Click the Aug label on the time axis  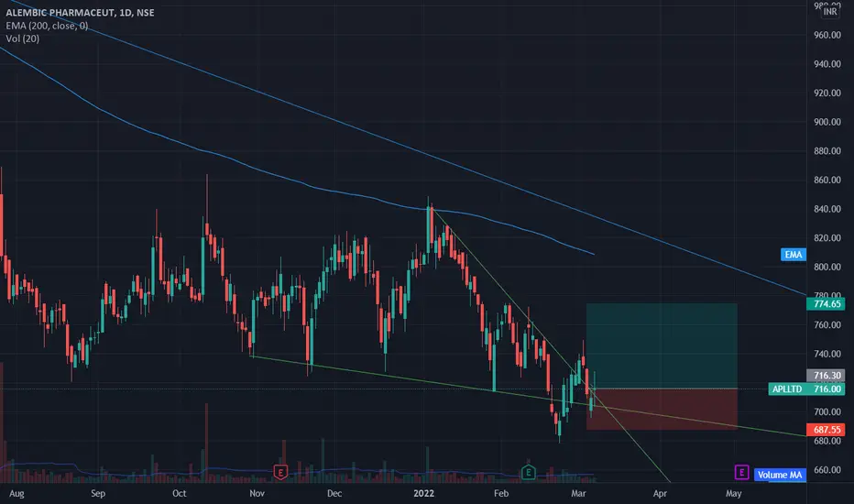pyautogui.click(x=16, y=494)
